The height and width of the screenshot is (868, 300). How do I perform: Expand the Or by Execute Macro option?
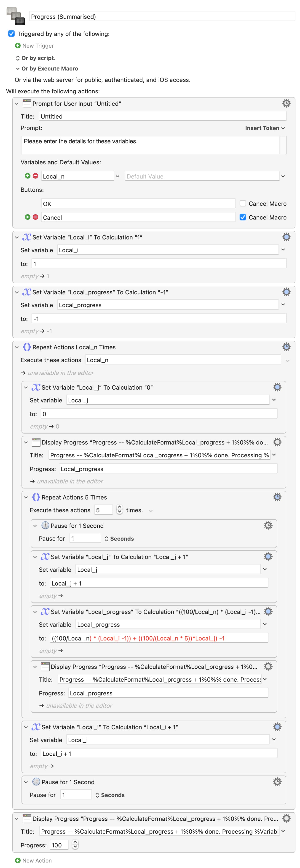18,68
